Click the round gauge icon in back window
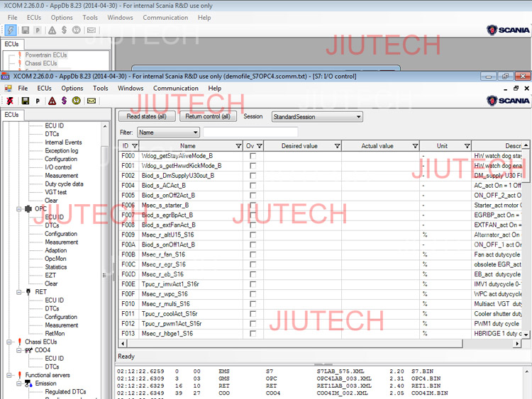532x399 pixels. click(x=77, y=30)
